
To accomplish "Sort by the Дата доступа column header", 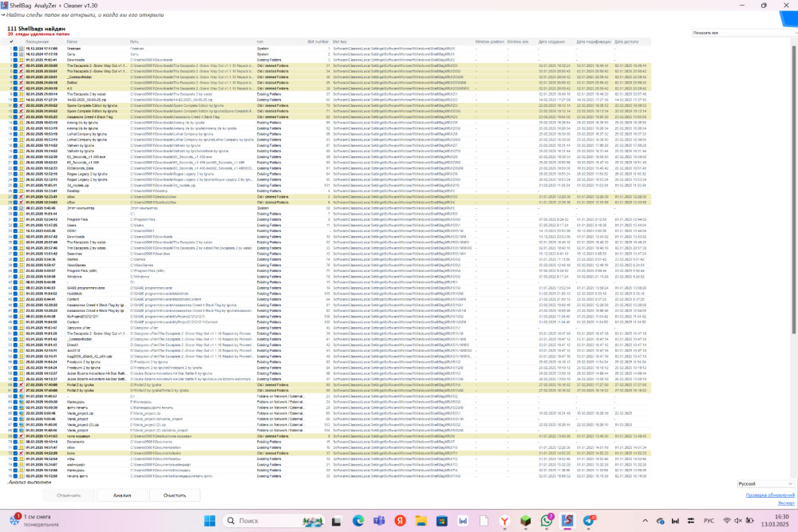I will click(626, 41).
